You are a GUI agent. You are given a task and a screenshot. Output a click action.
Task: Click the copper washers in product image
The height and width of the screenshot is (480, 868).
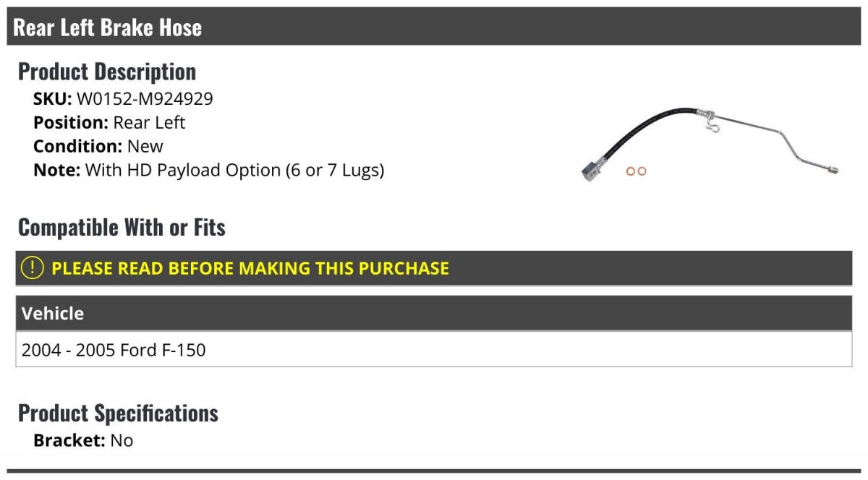pyautogui.click(x=636, y=171)
